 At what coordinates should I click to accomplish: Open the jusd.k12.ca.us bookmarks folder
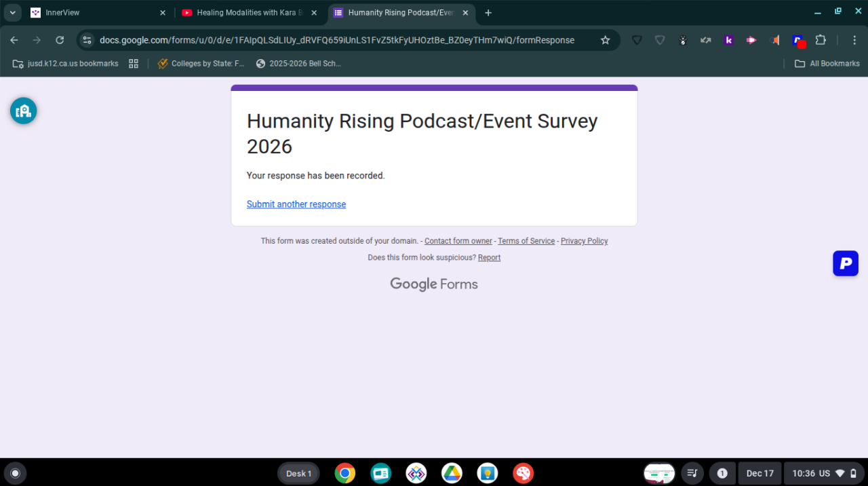[66, 63]
